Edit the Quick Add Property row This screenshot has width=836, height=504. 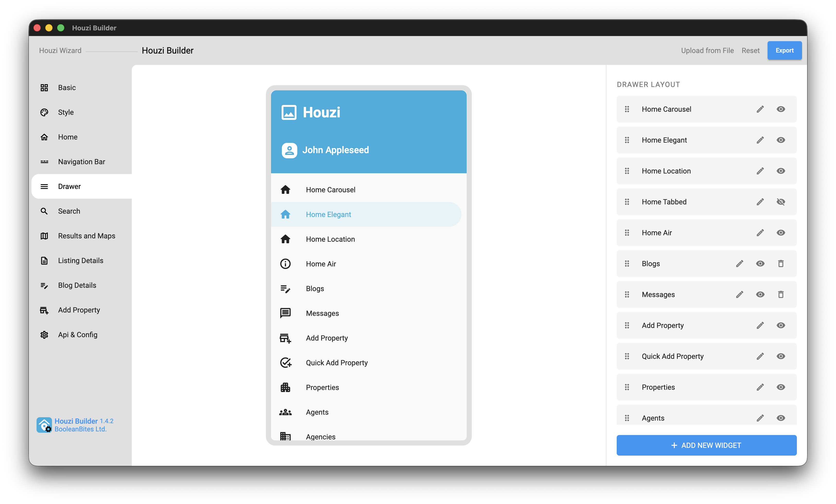(760, 356)
